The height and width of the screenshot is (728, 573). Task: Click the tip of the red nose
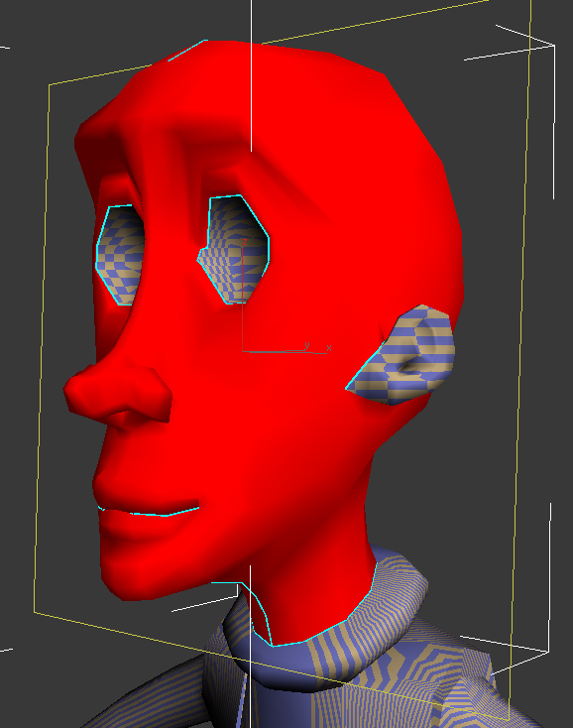(x=74, y=388)
